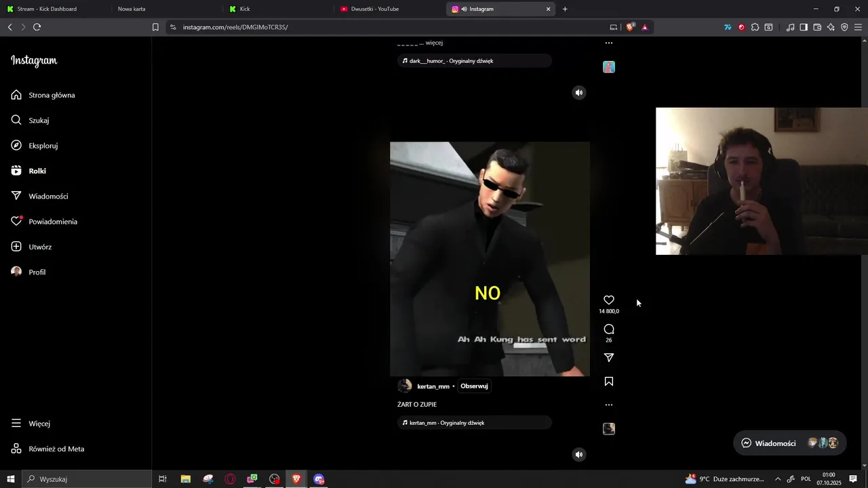Open Leo AI sparkle icon
The image size is (868, 488).
pyautogui.click(x=831, y=27)
